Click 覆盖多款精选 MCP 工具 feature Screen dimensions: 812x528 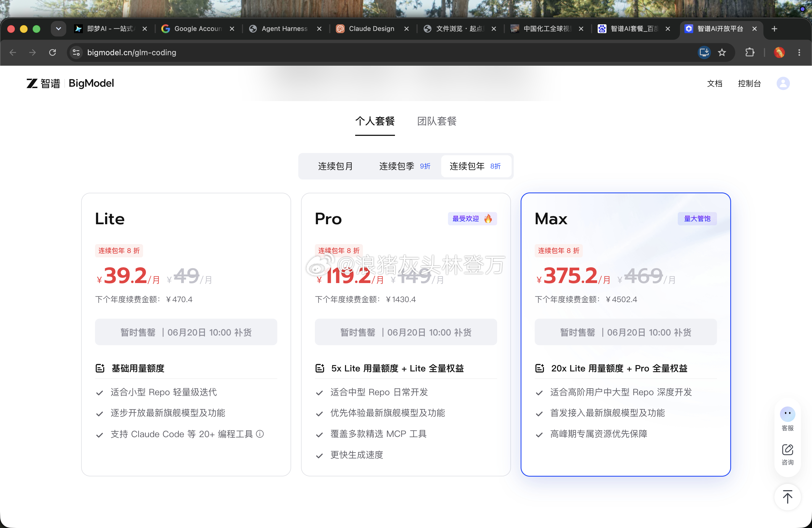pos(378,434)
